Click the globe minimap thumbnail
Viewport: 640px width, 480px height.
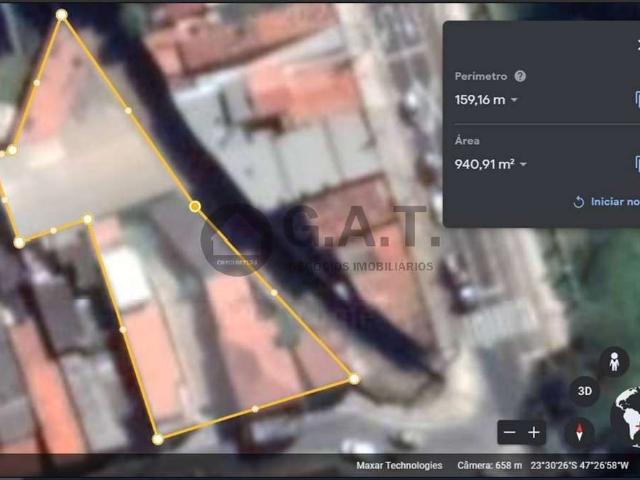[627, 413]
